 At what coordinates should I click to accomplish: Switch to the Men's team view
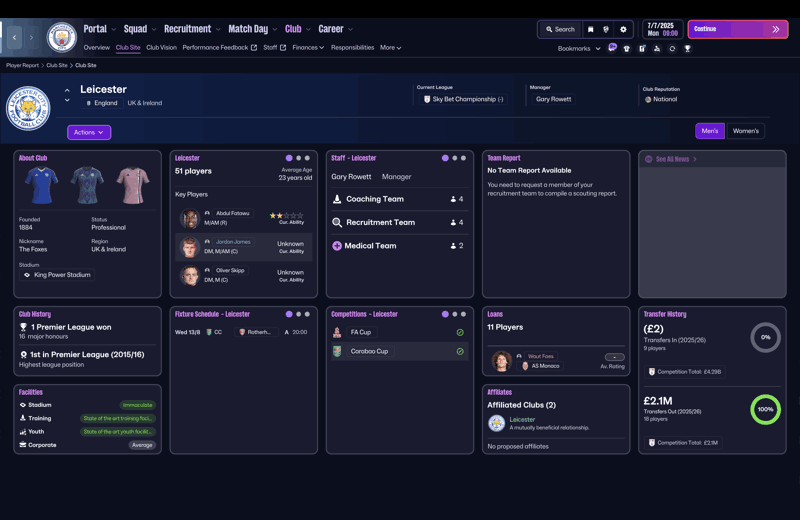pos(710,131)
